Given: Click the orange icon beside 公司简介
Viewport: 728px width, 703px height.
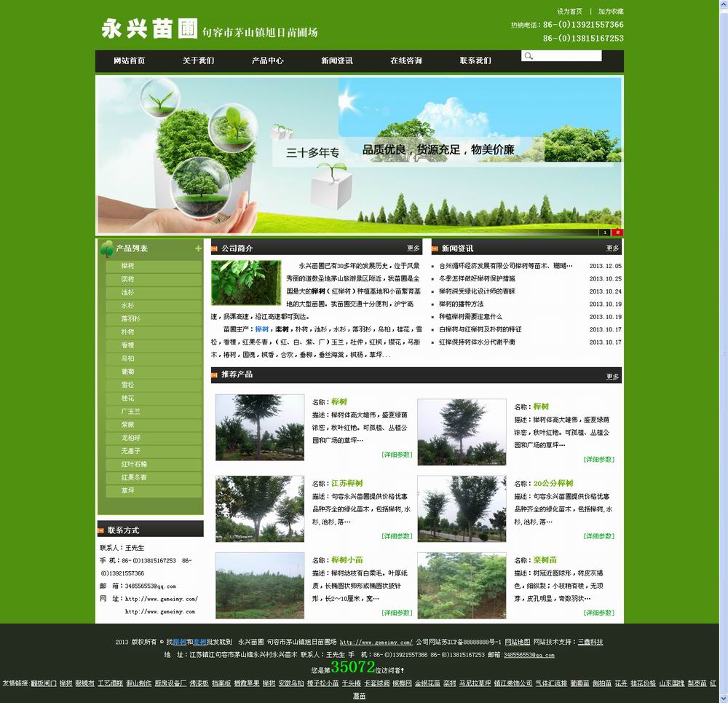Looking at the screenshot, I should (x=215, y=248).
